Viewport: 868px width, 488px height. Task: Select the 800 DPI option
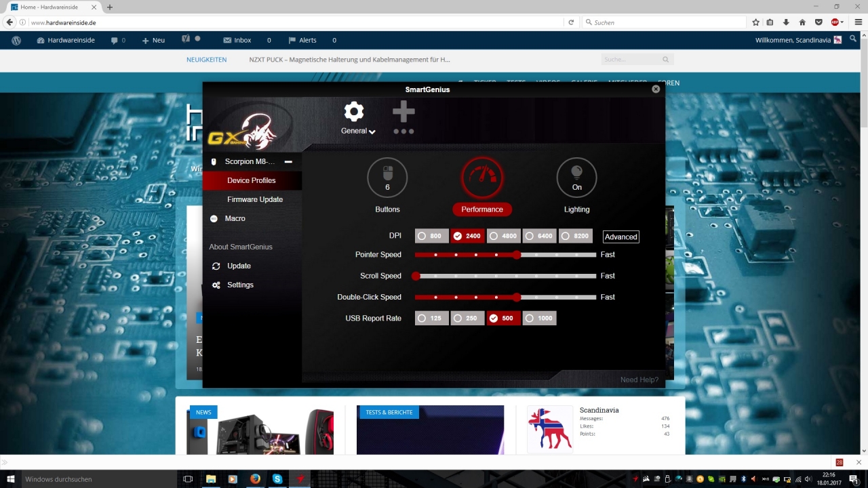click(x=432, y=236)
